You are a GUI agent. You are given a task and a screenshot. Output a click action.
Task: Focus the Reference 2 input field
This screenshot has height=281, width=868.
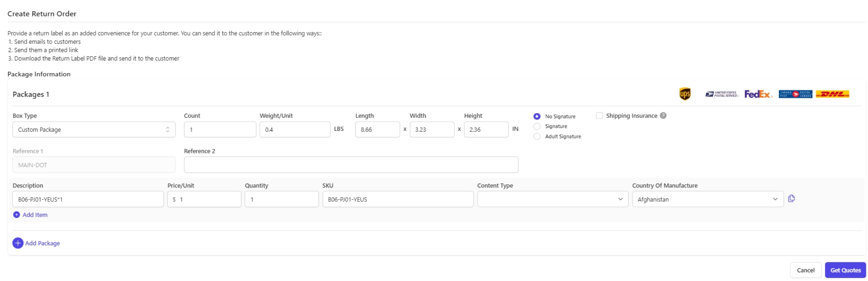click(351, 165)
